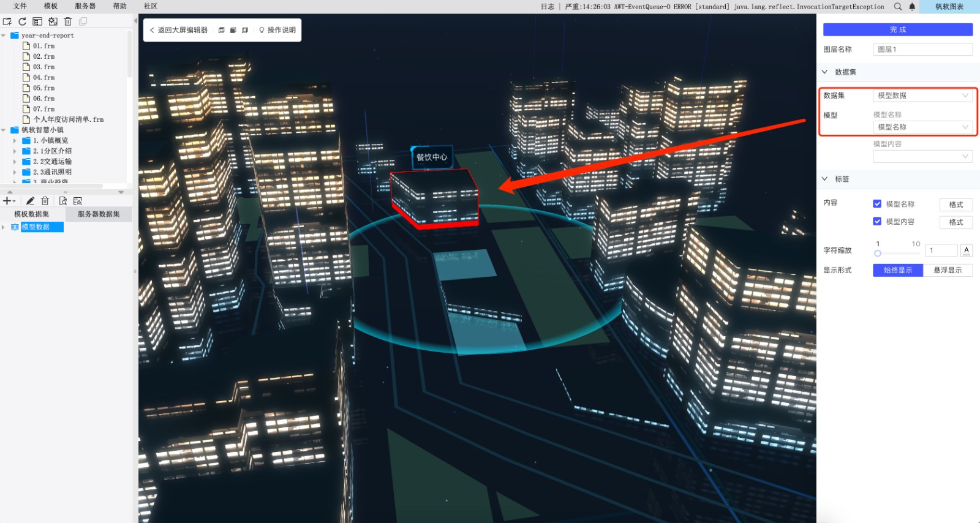Screen dimensions: 980x523
Task: Click the add dataset plus icon
Action: (7, 201)
